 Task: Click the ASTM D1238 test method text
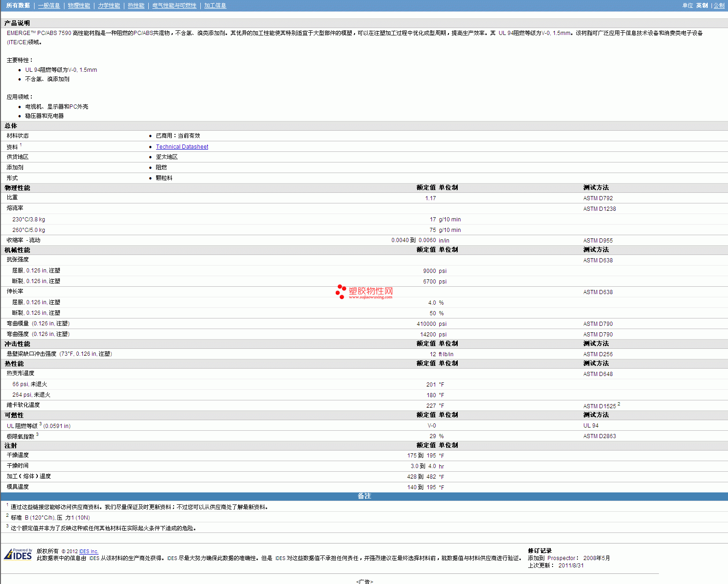599,209
